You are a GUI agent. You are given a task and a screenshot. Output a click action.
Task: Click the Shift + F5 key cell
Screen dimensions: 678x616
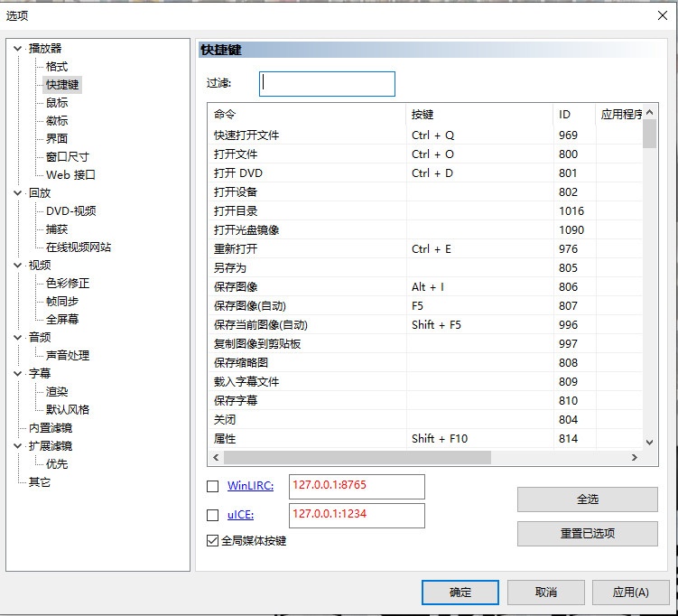pos(479,325)
